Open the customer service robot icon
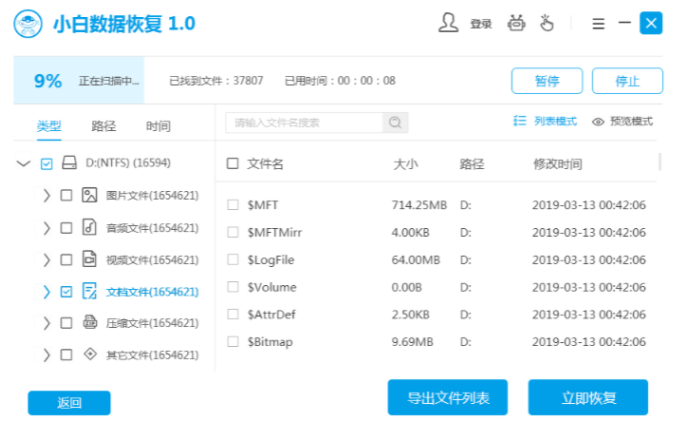The width and height of the screenshot is (675, 435). [x=516, y=22]
